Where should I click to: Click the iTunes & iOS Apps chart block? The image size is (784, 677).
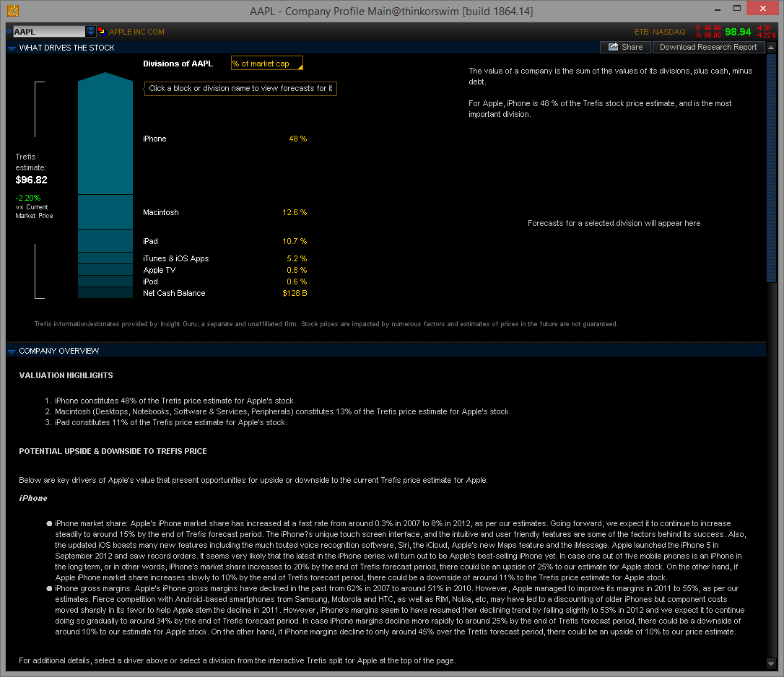[105, 258]
